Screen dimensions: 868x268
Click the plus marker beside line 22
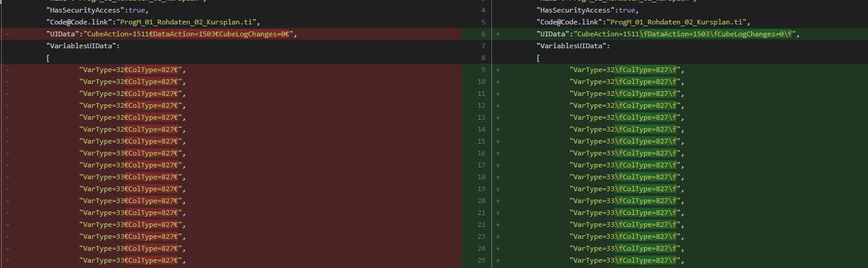click(498, 225)
